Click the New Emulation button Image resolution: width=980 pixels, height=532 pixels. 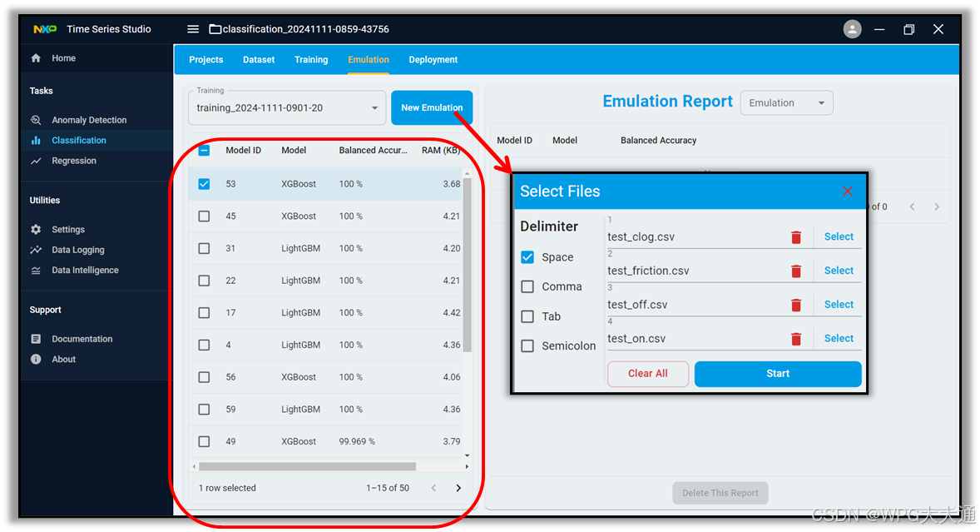pos(432,108)
